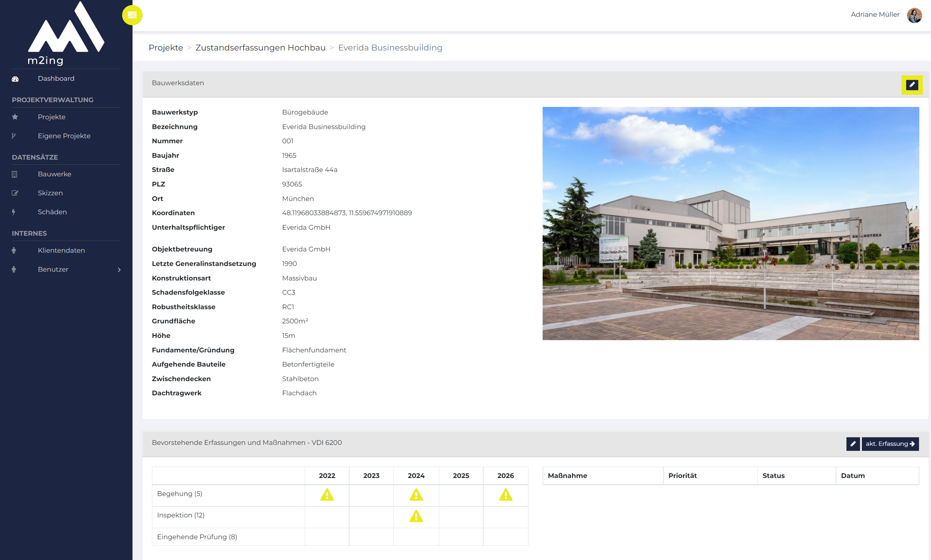Click the lightning icon beside Schäden

tap(14, 212)
